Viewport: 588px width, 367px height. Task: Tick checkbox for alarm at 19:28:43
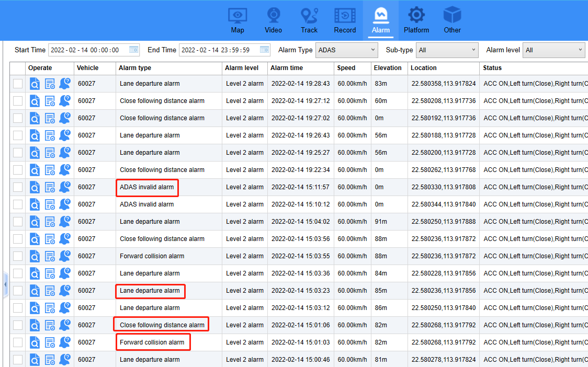click(x=18, y=84)
